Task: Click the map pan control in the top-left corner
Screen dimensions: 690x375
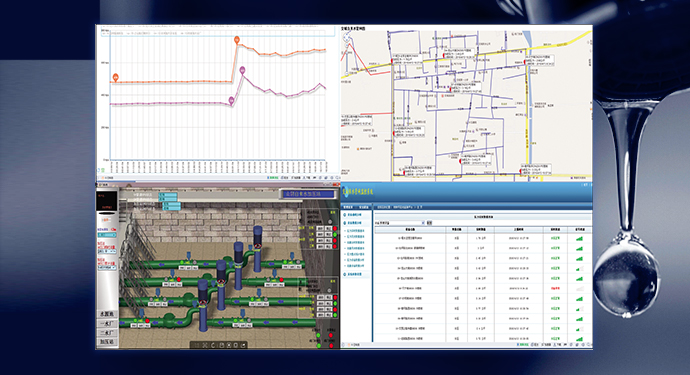Action: pos(347,37)
